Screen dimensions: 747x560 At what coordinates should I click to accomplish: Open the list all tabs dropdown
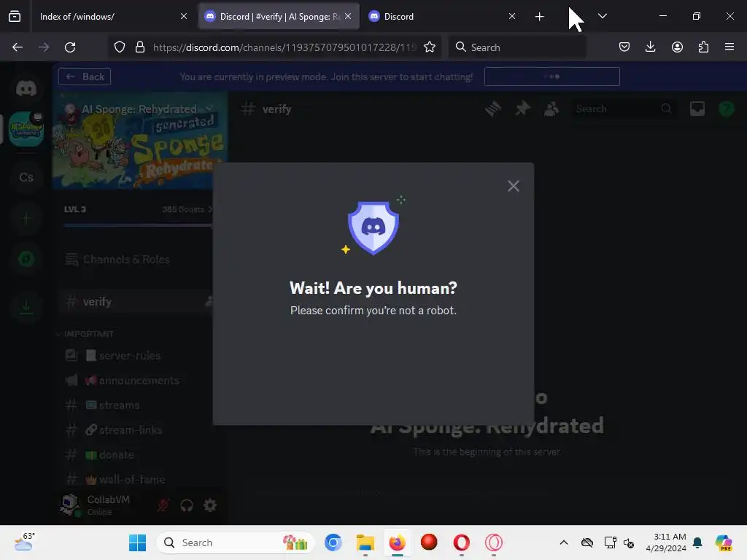pyautogui.click(x=602, y=17)
